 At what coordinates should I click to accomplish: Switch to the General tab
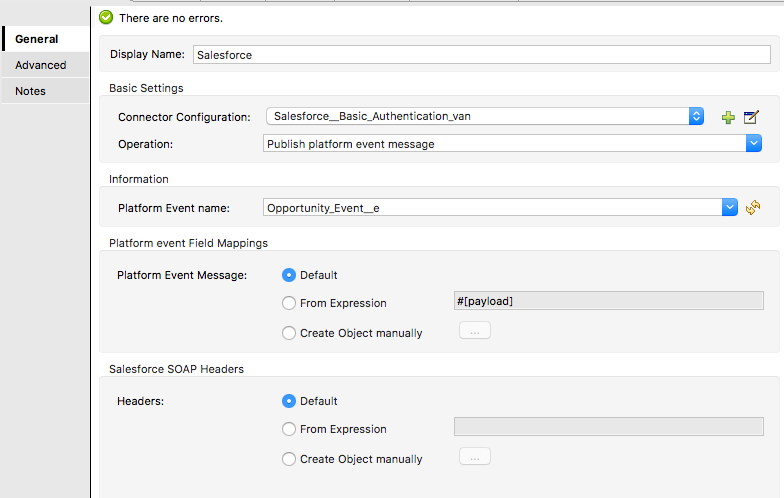pyautogui.click(x=46, y=39)
